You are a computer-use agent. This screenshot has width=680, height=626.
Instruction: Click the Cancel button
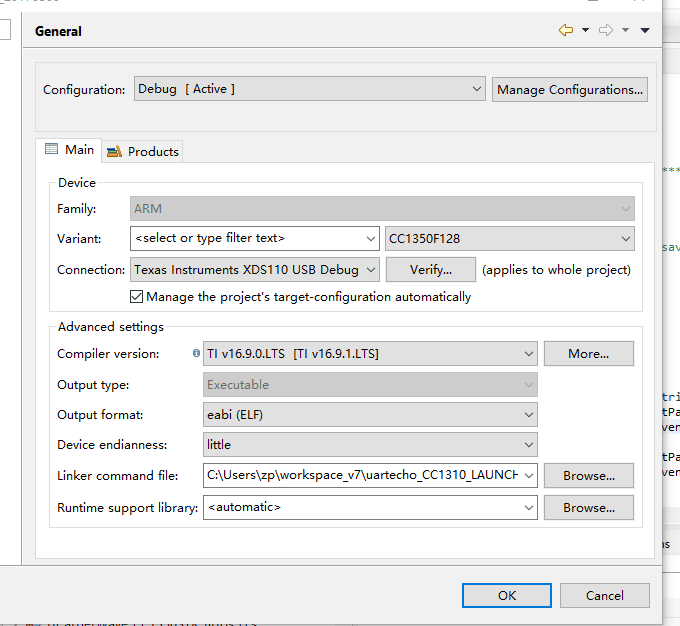(605, 596)
